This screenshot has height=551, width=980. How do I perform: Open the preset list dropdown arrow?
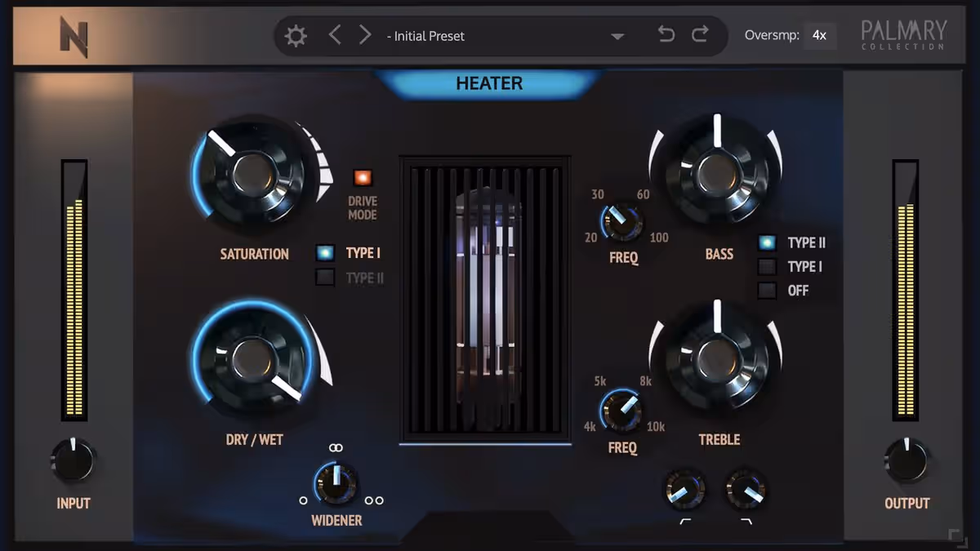pyautogui.click(x=618, y=37)
